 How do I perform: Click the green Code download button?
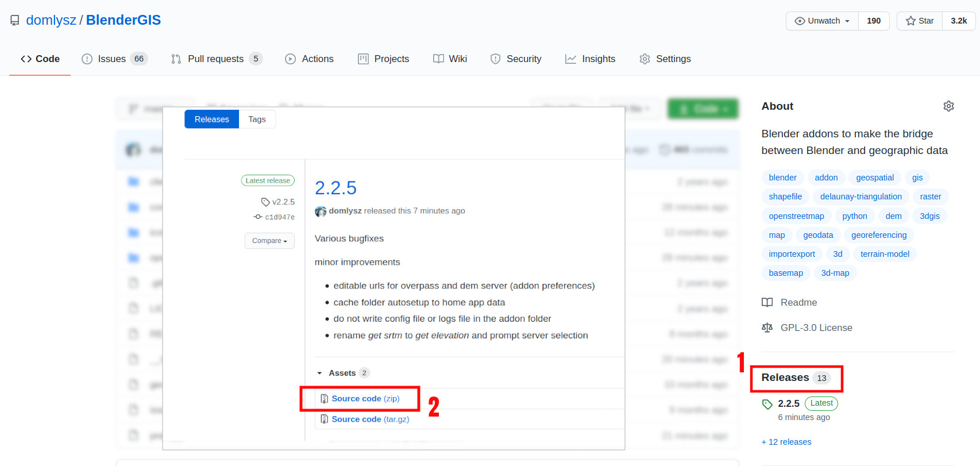coord(703,109)
